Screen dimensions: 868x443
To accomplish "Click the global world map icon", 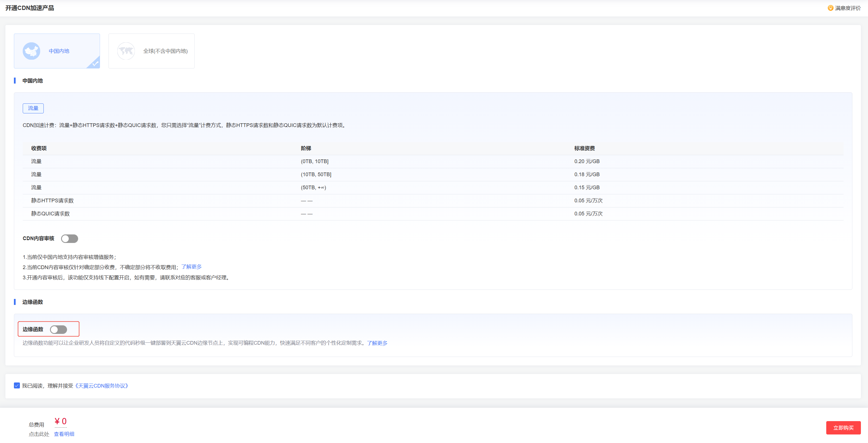I will click(126, 51).
